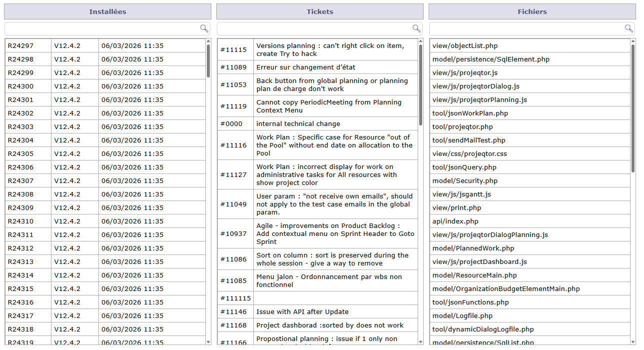Click the Installées panel header
The image size is (644, 350).
point(107,11)
